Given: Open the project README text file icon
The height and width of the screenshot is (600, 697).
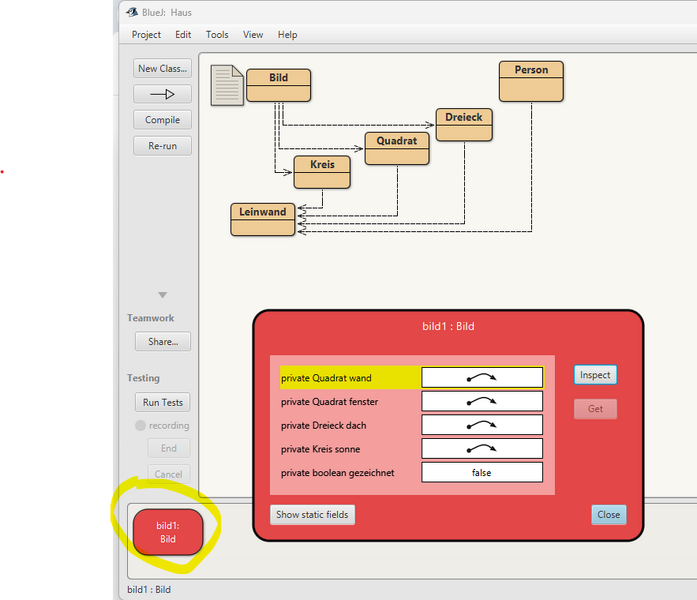Looking at the screenshot, I should coord(227,85).
